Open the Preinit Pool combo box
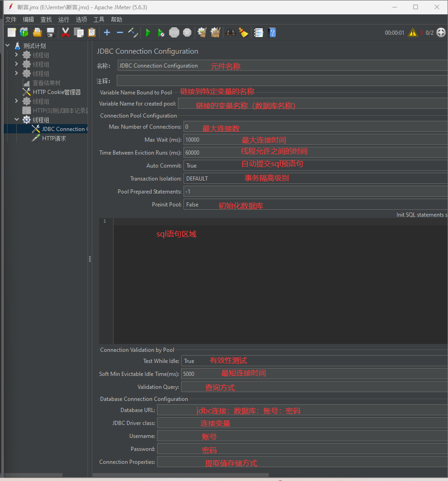This screenshot has height=481, width=448. 315,204
